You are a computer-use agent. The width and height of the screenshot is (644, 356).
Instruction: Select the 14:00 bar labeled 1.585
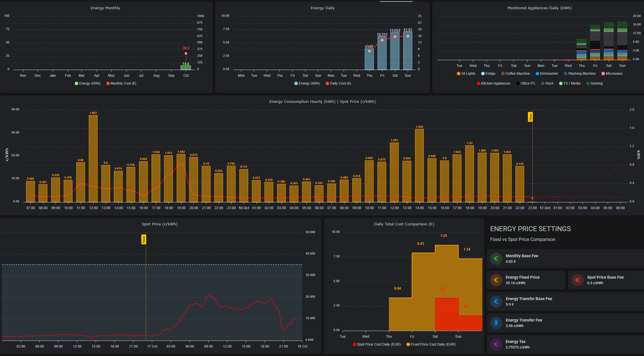[419, 165]
